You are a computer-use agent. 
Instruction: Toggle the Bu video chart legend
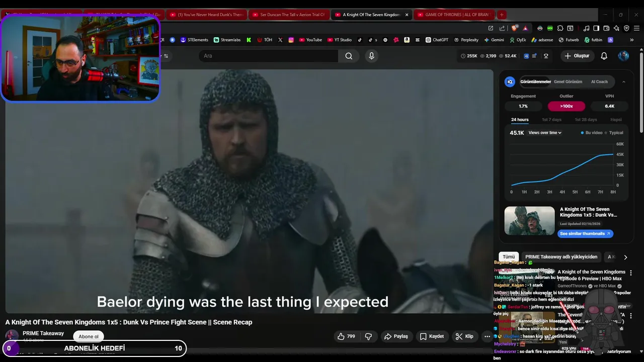[591, 133]
